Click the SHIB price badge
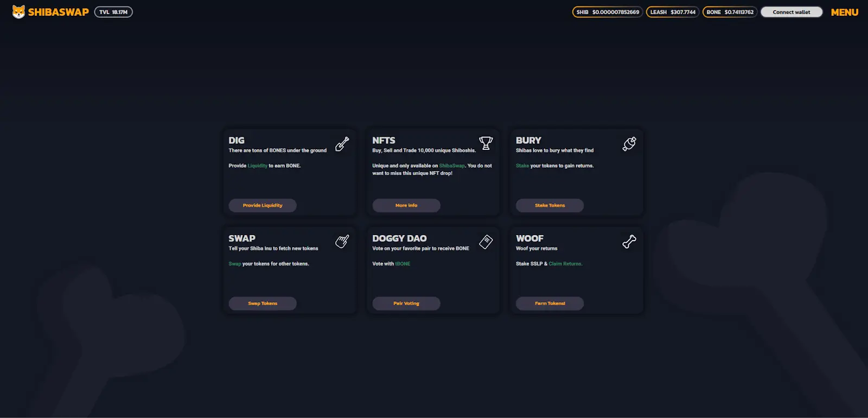Screen dimensions: 868x418 608,12
